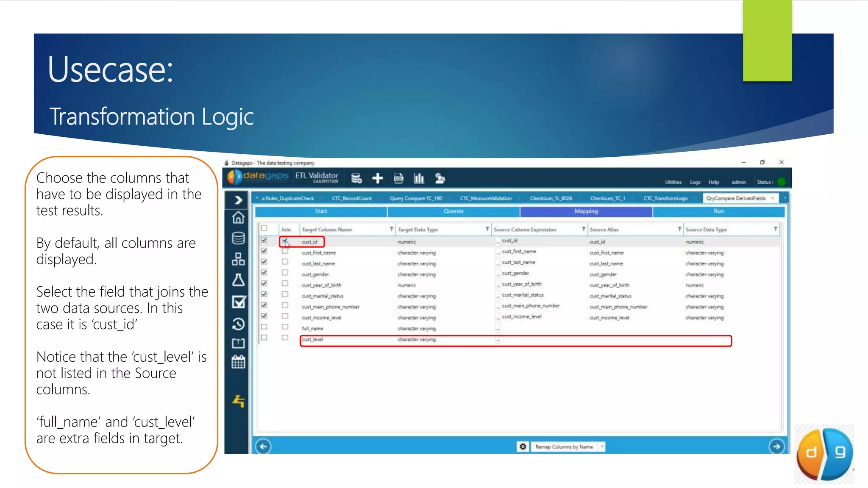This screenshot has height=488, width=868.
Task: Open the bar chart reports icon
Action: tap(419, 178)
